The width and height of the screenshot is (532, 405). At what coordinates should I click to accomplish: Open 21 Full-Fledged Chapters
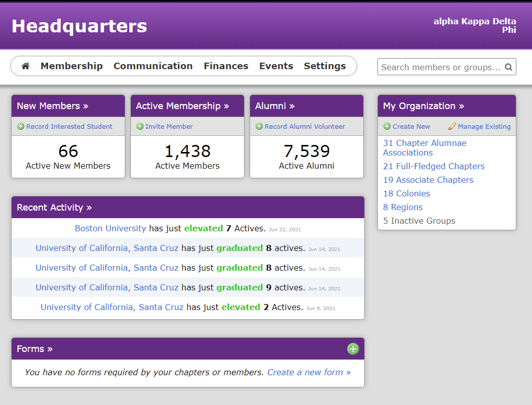pyautogui.click(x=433, y=166)
